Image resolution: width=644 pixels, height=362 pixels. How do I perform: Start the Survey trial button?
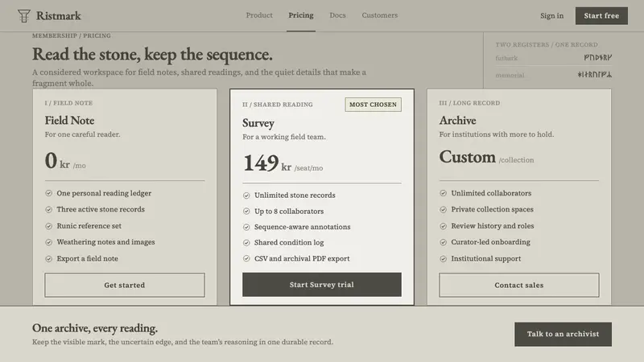[321, 285]
